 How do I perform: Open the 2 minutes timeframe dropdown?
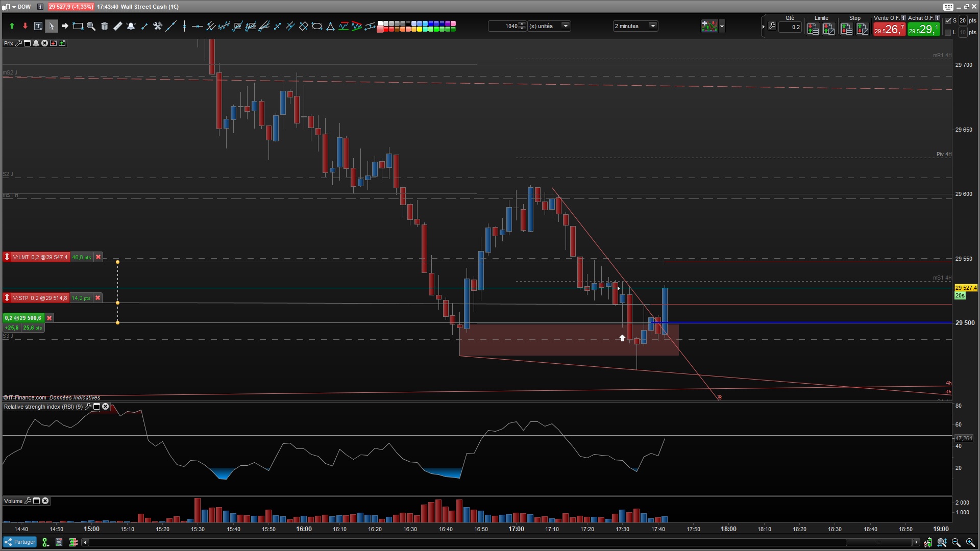652,26
